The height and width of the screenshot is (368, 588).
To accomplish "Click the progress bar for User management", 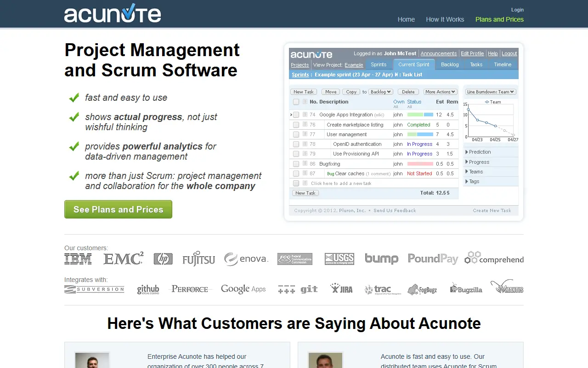I will [x=420, y=134].
